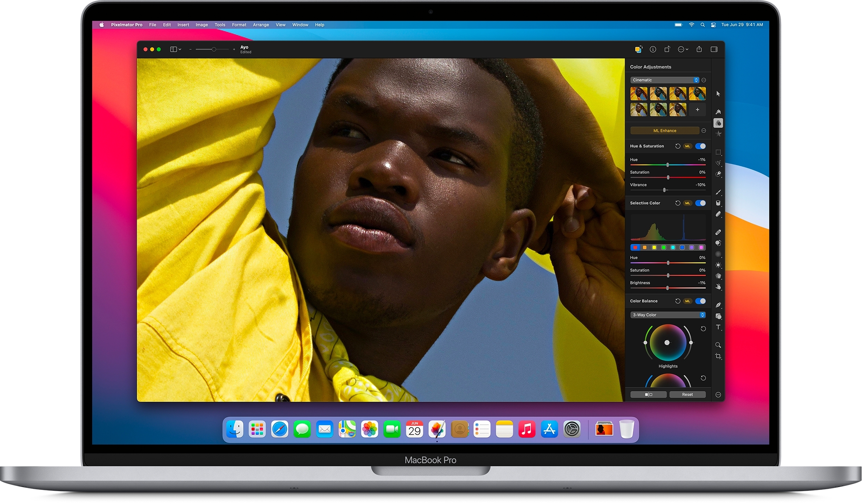
Task: Click the ML Enhance button
Action: point(664,131)
